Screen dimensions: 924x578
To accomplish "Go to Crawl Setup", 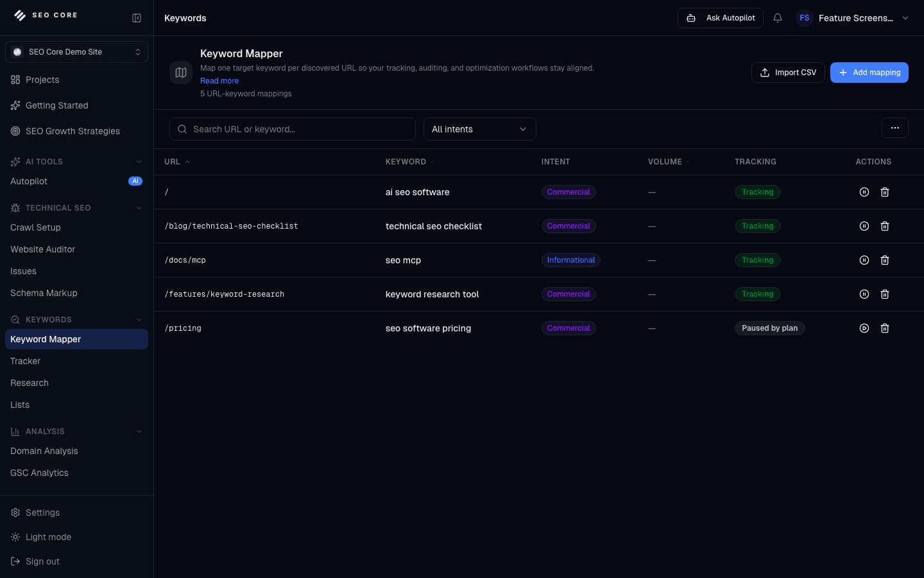I will 76,227.
